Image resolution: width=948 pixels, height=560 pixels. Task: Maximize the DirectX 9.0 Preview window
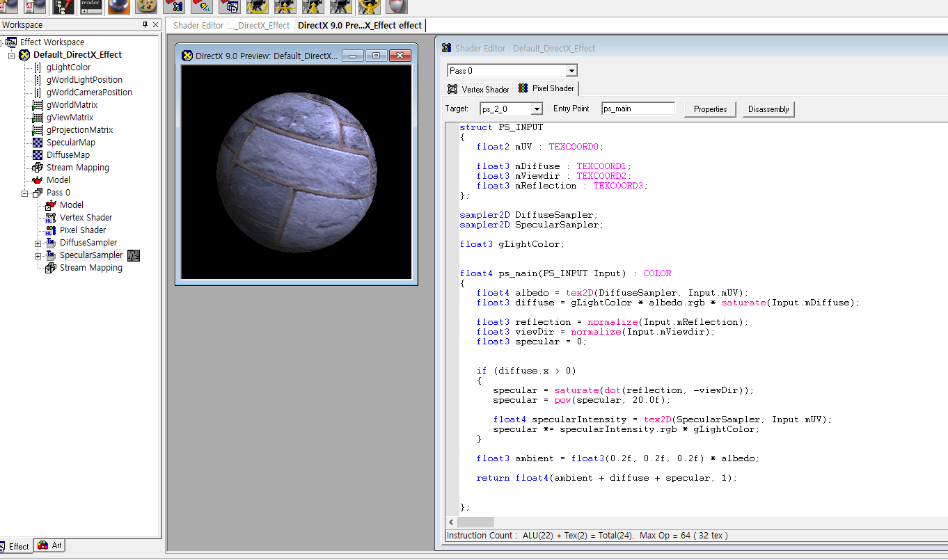(377, 56)
